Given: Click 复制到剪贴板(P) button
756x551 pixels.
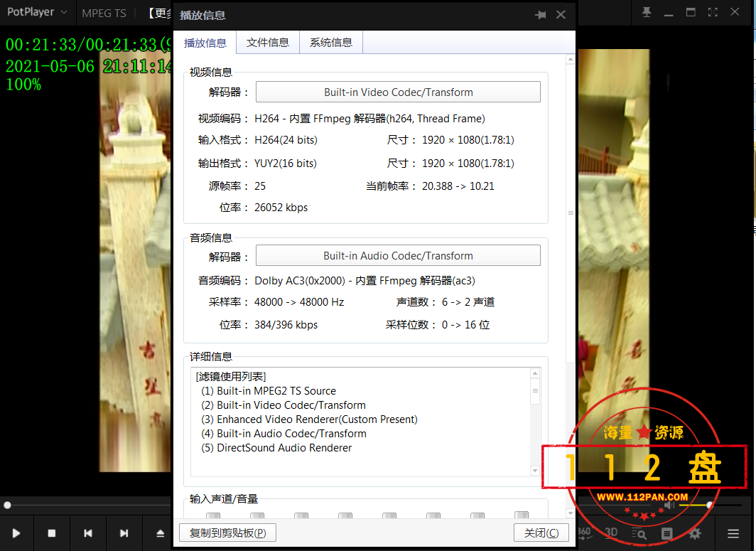Looking at the screenshot, I should (227, 533).
